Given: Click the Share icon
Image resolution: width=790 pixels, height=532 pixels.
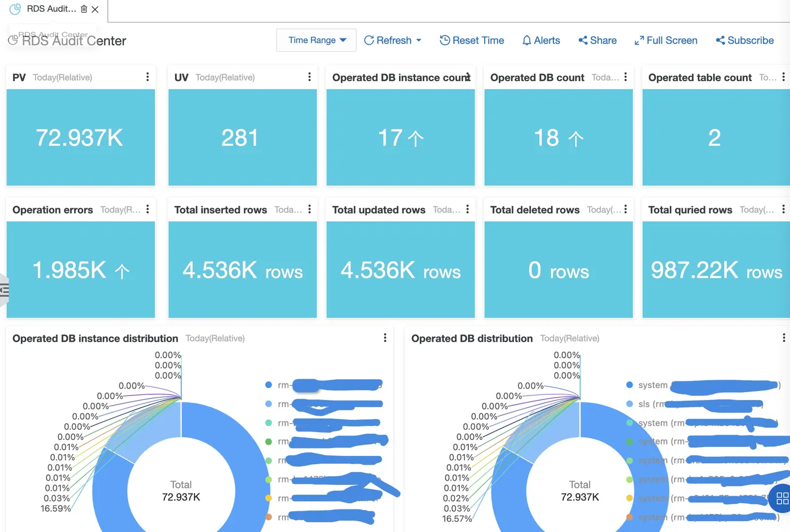Looking at the screenshot, I should tap(583, 40).
